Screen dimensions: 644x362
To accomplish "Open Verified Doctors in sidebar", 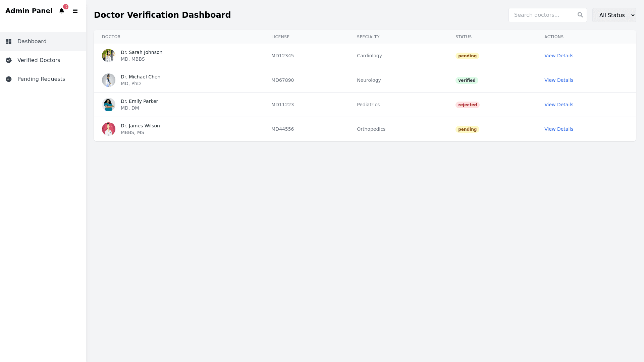I will pyautogui.click(x=39, y=60).
